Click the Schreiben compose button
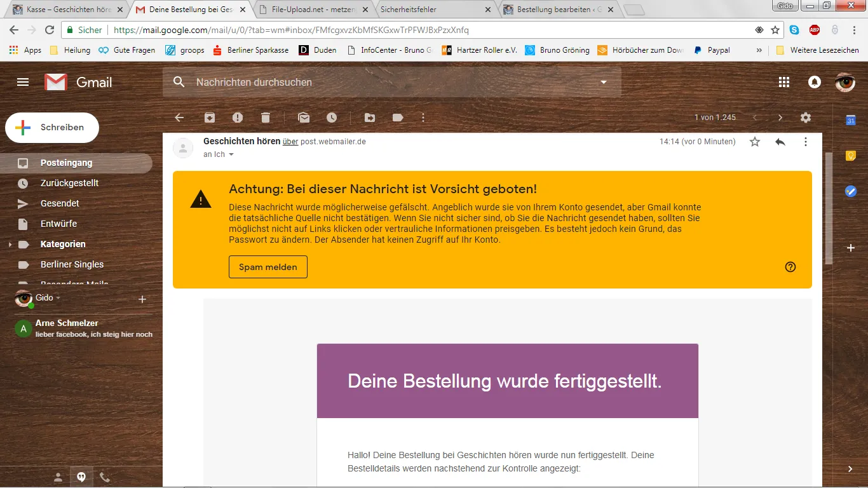This screenshot has height=488, width=868. coord(52,128)
